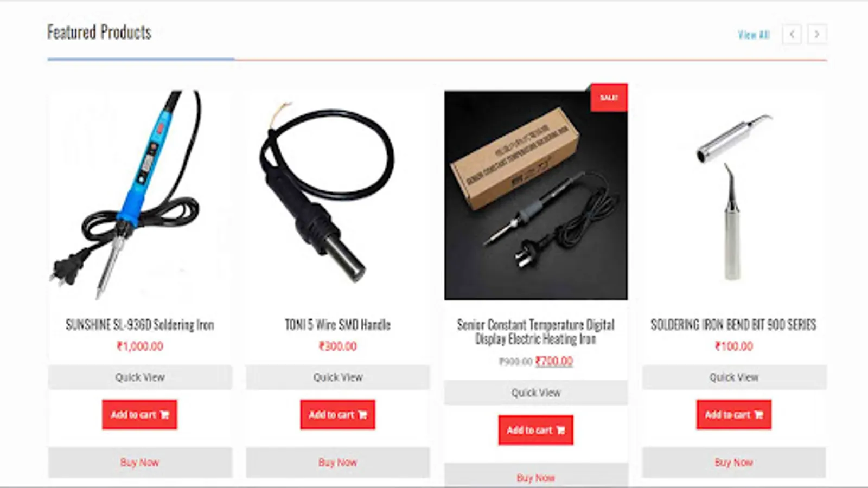Viewport: 868px width, 488px height.
Task: Click the previous products carousel arrow
Action: tap(792, 34)
